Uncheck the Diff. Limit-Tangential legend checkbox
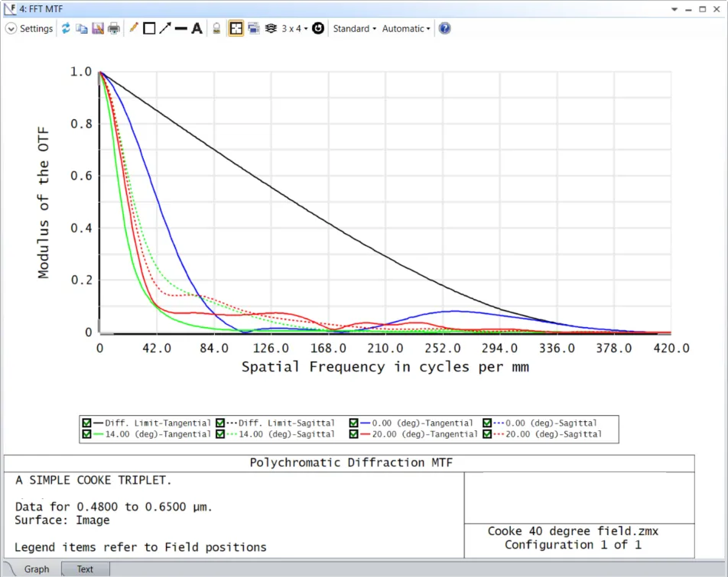 click(x=87, y=423)
